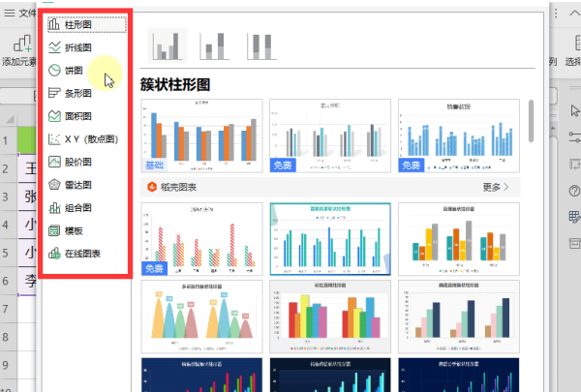Pick the teal-bordered highlighted chart template

click(330, 239)
